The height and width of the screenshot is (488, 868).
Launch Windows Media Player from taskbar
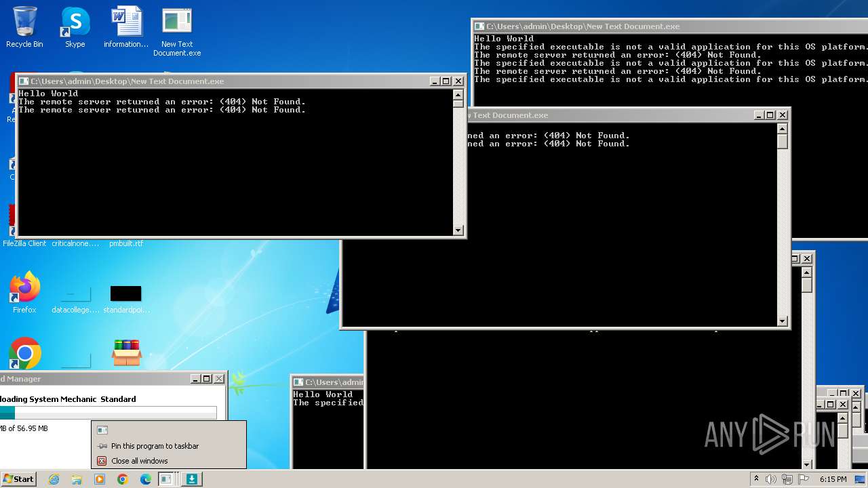pos(100,479)
